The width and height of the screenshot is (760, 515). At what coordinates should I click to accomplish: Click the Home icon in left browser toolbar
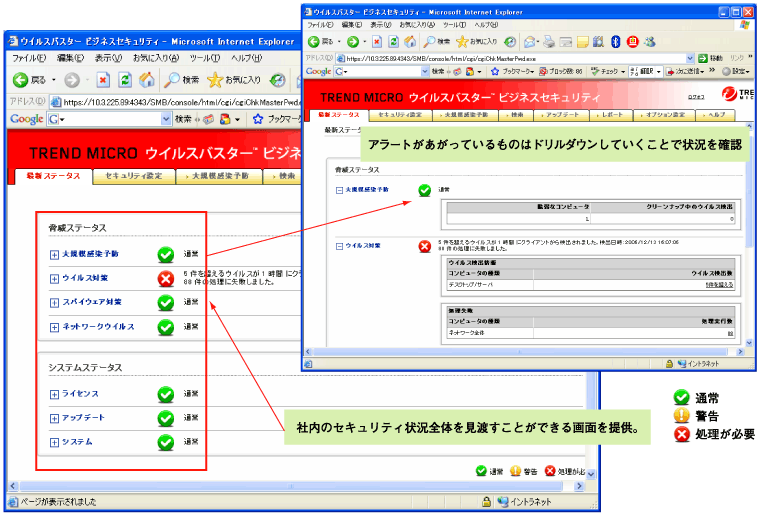(147, 79)
